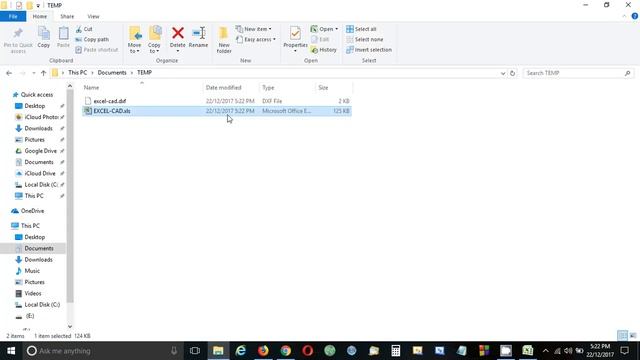The image size is (640, 360).
Task: Open Explorer help icon
Action: (x=634, y=16)
